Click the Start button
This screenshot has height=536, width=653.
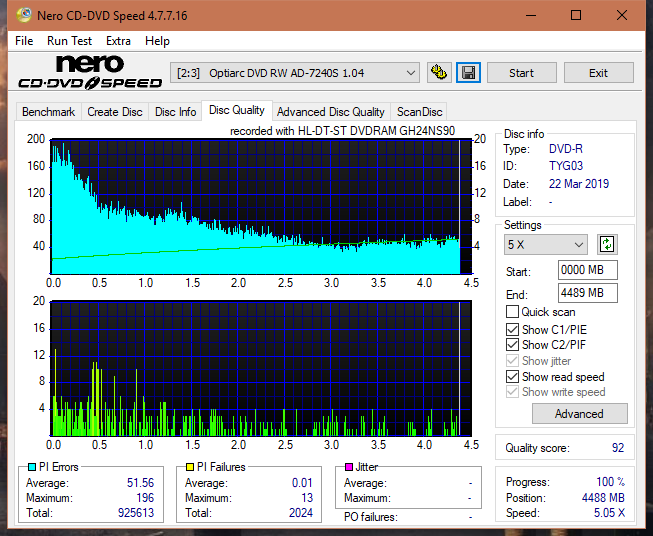521,73
